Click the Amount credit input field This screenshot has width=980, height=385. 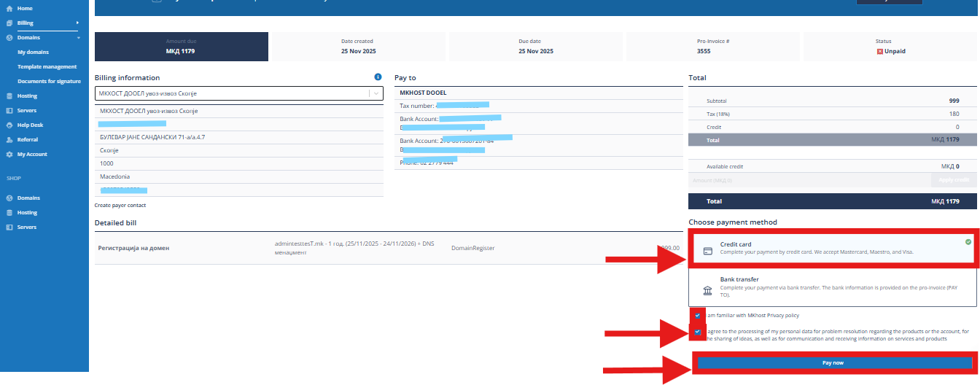809,180
